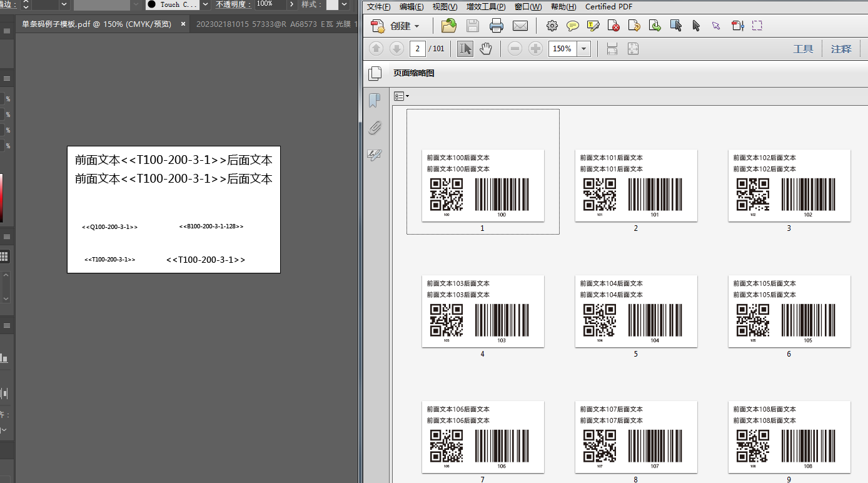
Task: Open the 帮助(H) menu
Action: pyautogui.click(x=563, y=7)
